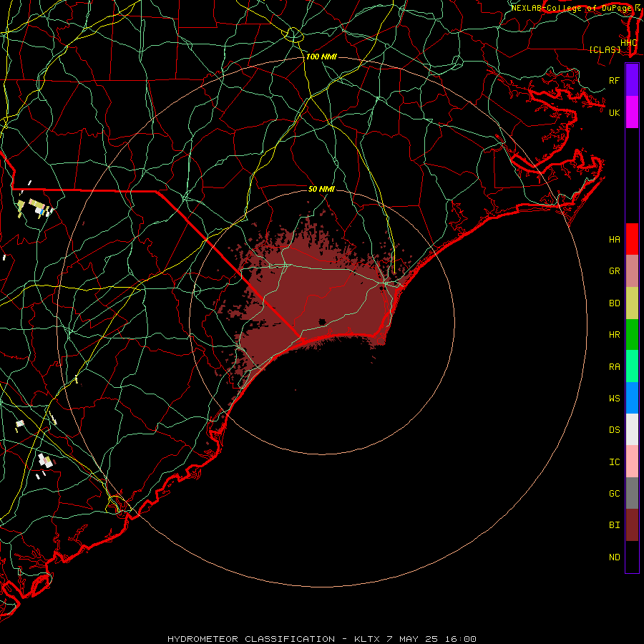Click the RF legend label

[x=614, y=80]
